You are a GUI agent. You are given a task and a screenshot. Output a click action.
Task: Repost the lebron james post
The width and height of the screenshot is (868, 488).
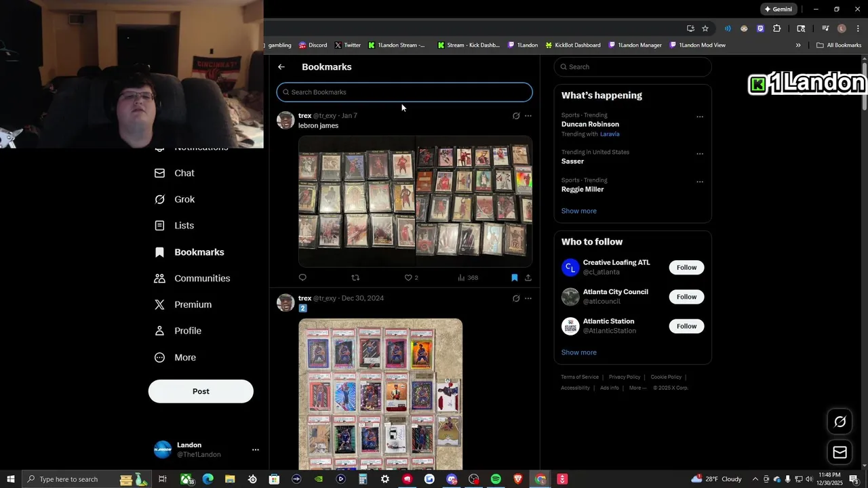click(x=355, y=277)
